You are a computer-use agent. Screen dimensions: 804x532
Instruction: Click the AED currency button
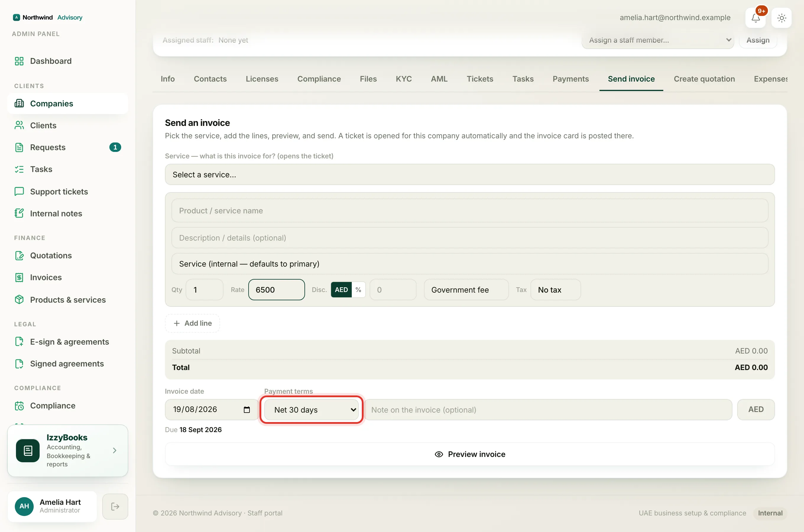756,410
